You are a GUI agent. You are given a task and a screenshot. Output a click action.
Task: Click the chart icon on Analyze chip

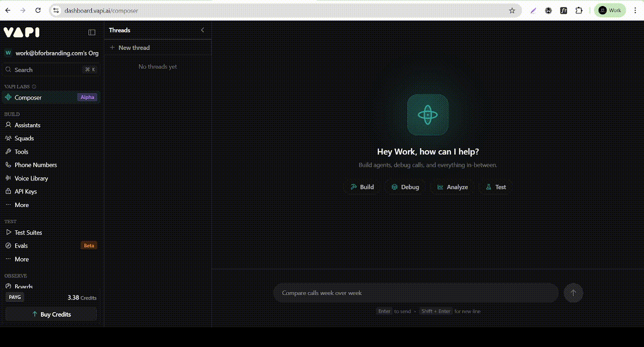point(440,187)
